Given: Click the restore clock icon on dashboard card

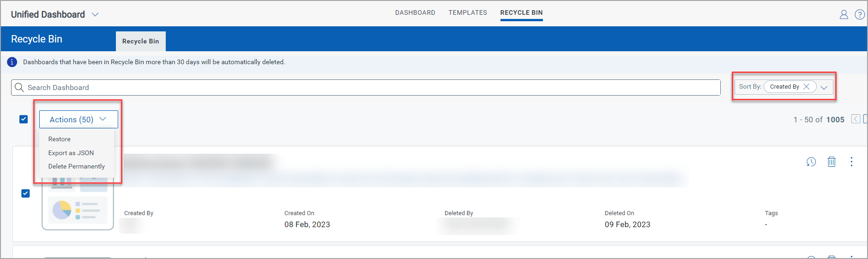Looking at the screenshot, I should (x=811, y=162).
